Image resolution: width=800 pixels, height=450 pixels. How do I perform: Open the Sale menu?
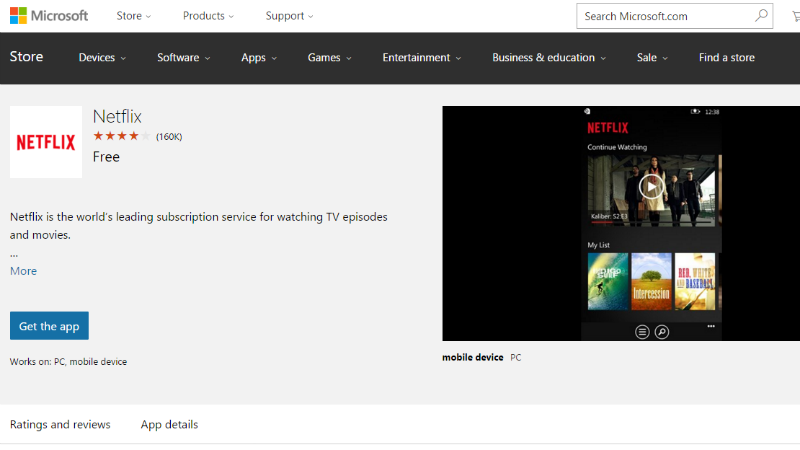(x=652, y=58)
